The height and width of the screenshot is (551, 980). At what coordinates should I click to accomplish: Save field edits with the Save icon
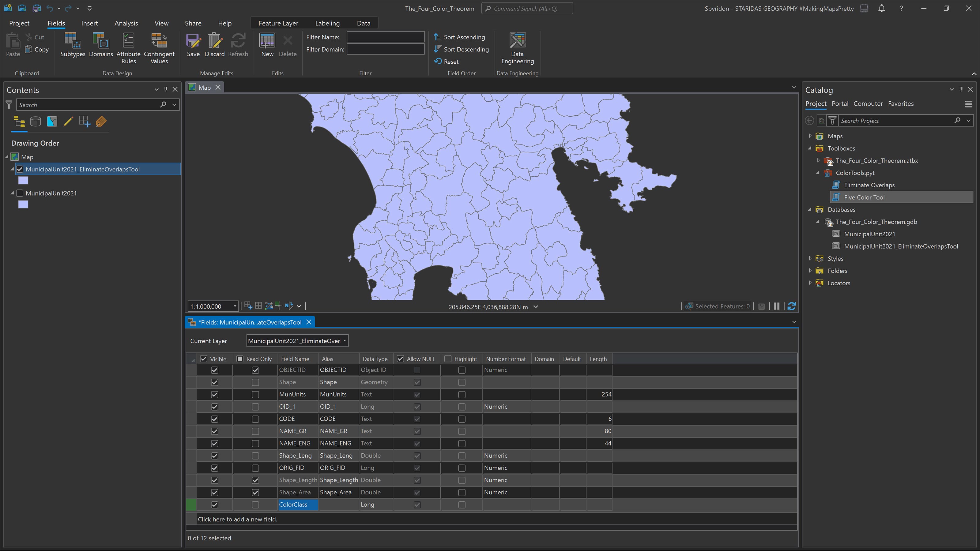click(193, 41)
